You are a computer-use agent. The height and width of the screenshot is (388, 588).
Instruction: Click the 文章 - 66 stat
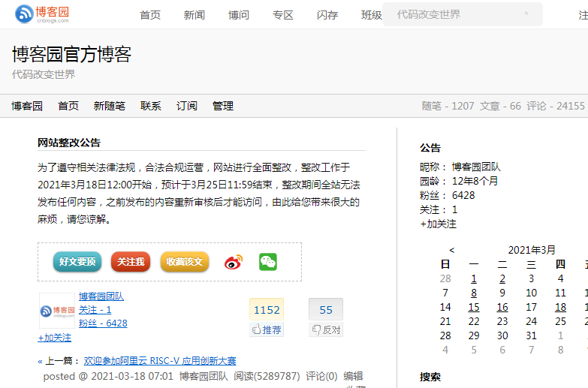point(500,106)
